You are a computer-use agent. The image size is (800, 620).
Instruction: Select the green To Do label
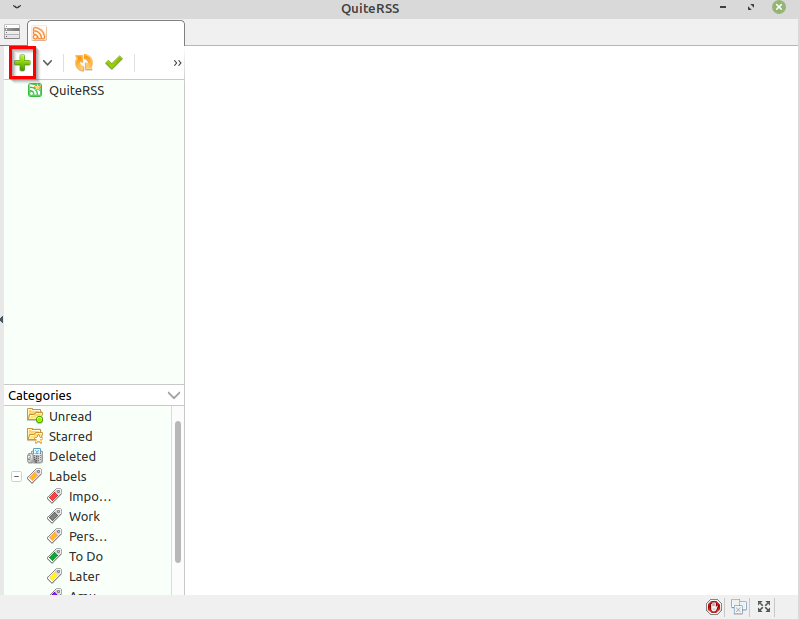[75, 556]
